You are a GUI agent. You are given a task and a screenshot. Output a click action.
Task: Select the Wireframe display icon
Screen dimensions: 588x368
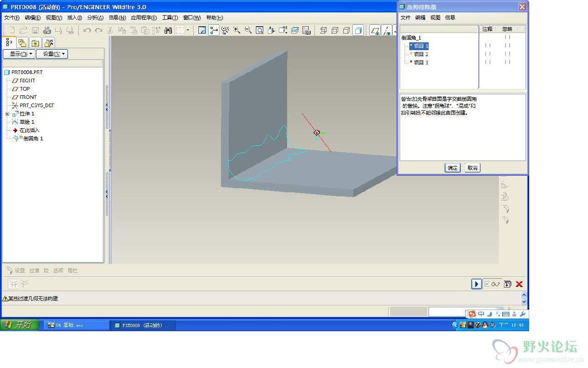[323, 30]
